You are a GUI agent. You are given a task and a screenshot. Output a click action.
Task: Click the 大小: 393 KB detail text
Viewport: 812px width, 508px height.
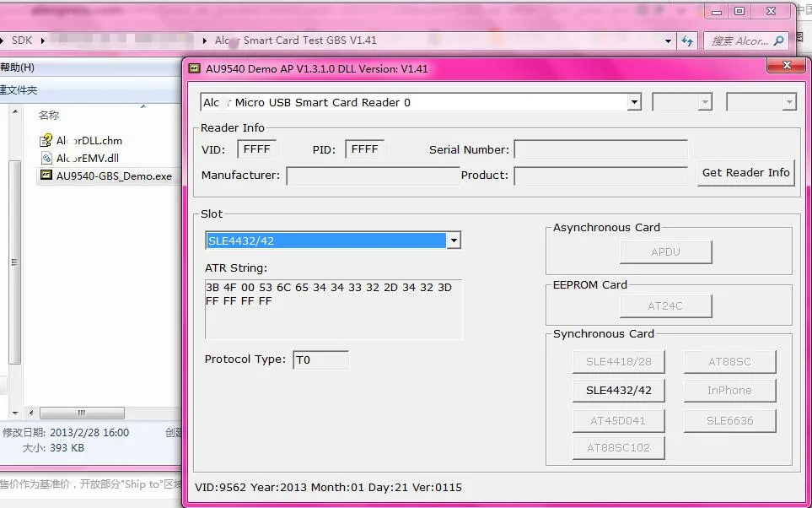point(53,448)
